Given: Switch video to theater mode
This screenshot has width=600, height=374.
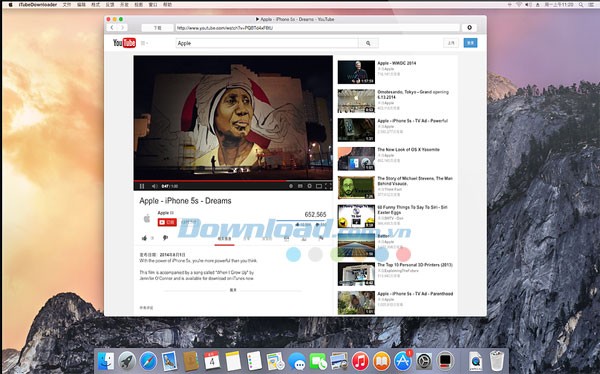Looking at the screenshot, I should point(319,186).
